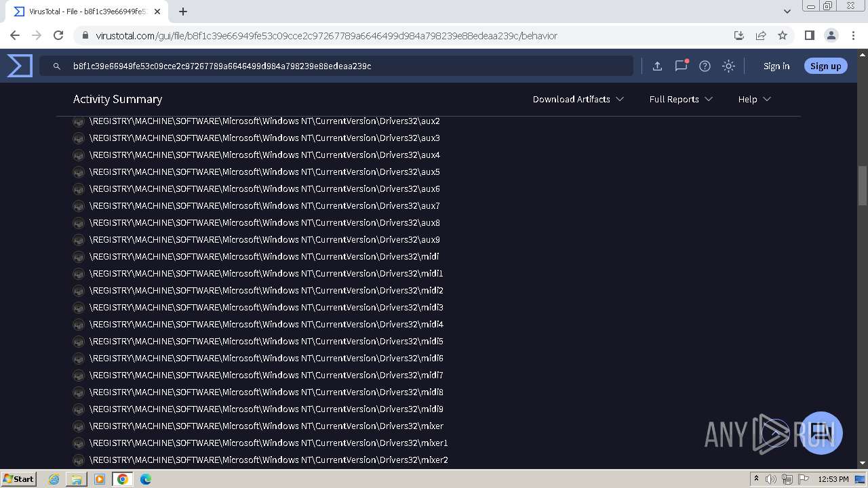Go back to previous page
Screen dimensions: 868x488
tap(15, 35)
